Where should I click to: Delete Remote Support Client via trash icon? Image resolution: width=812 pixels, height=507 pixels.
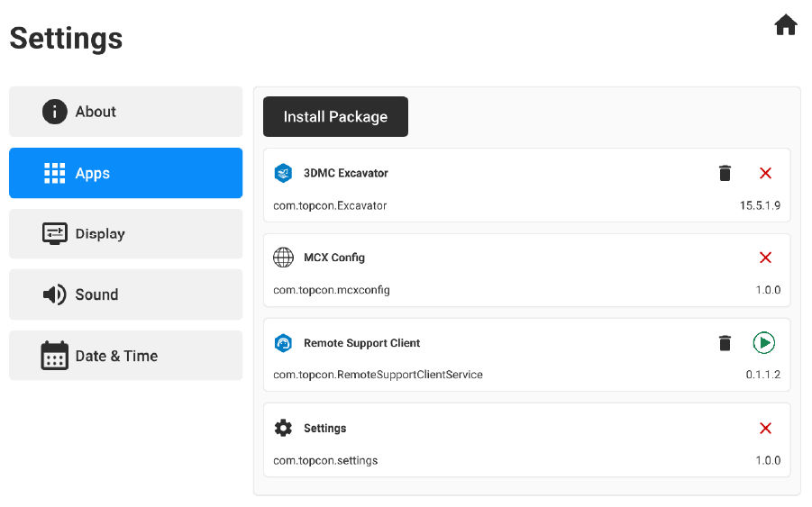point(725,343)
